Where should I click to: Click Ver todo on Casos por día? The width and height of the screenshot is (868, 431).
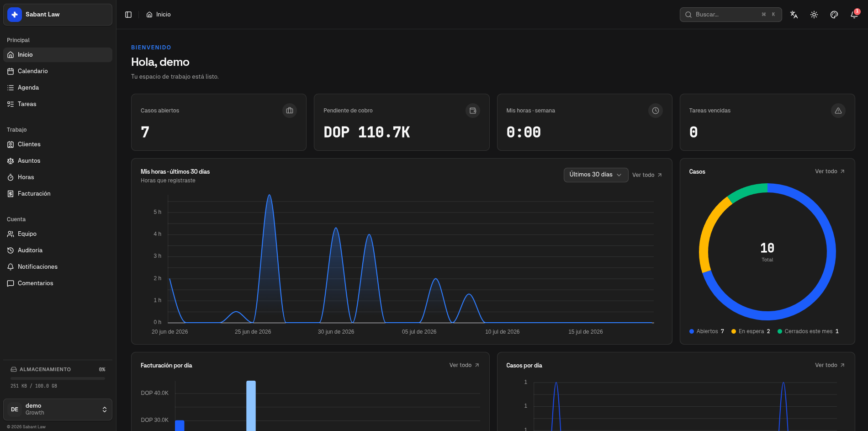(x=830, y=365)
